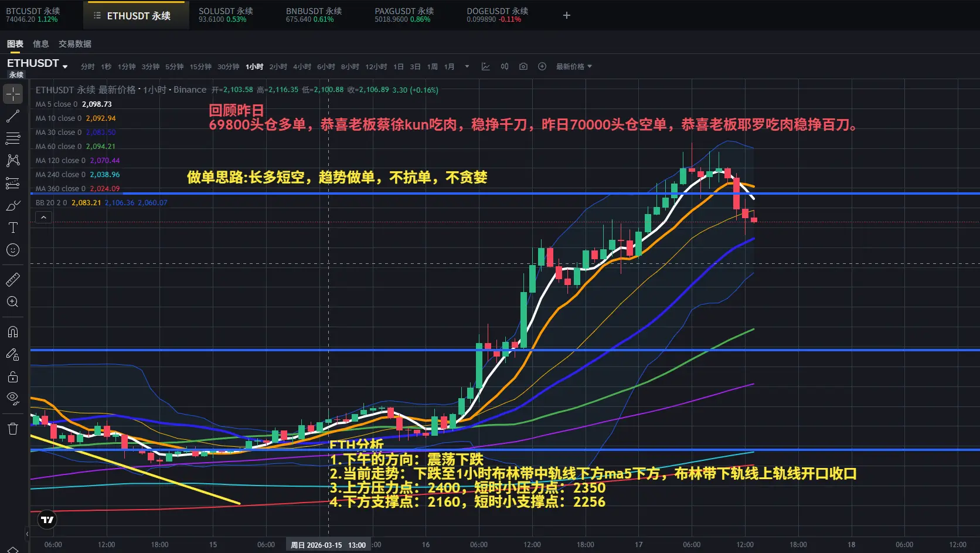
Task: Click the 2026-03-15 13:00 time axis label
Action: [x=328, y=545]
